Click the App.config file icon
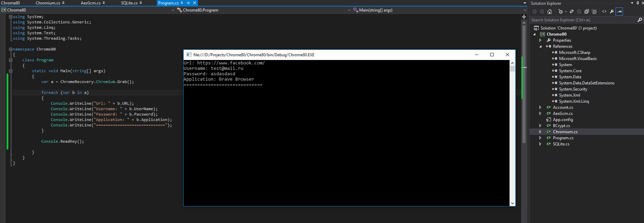The image size is (644, 223). point(549,120)
